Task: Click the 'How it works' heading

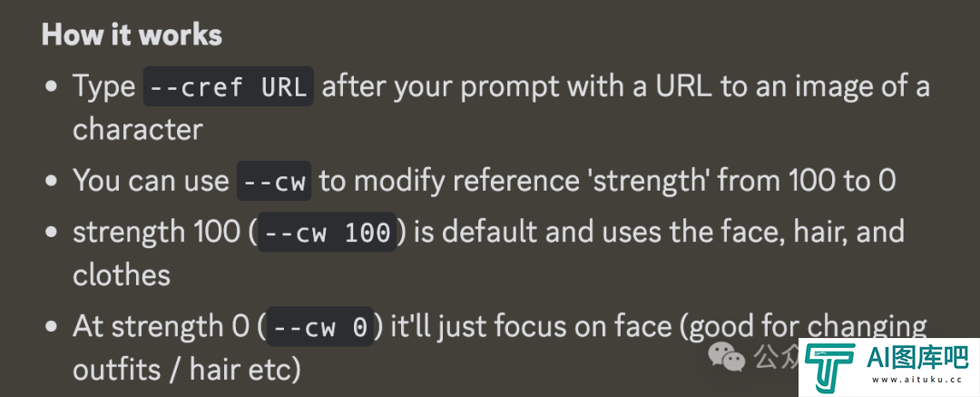Action: coord(132,35)
